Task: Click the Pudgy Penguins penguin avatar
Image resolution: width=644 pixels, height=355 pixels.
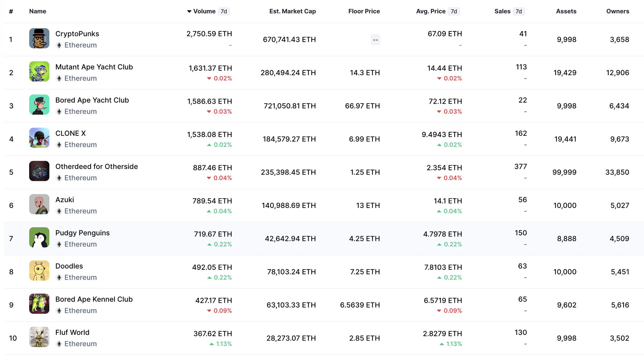Action: pos(39,238)
